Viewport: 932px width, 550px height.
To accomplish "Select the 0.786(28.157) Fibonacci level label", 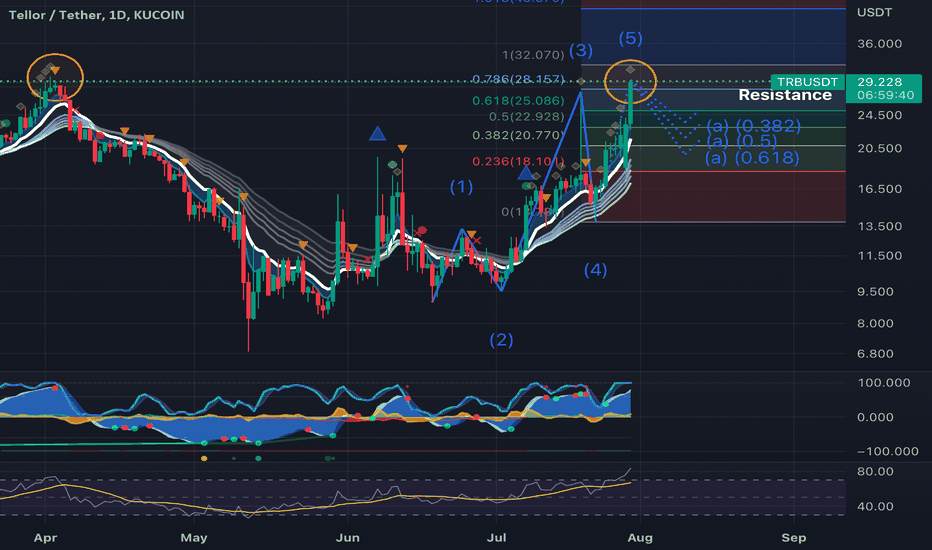I will point(518,79).
